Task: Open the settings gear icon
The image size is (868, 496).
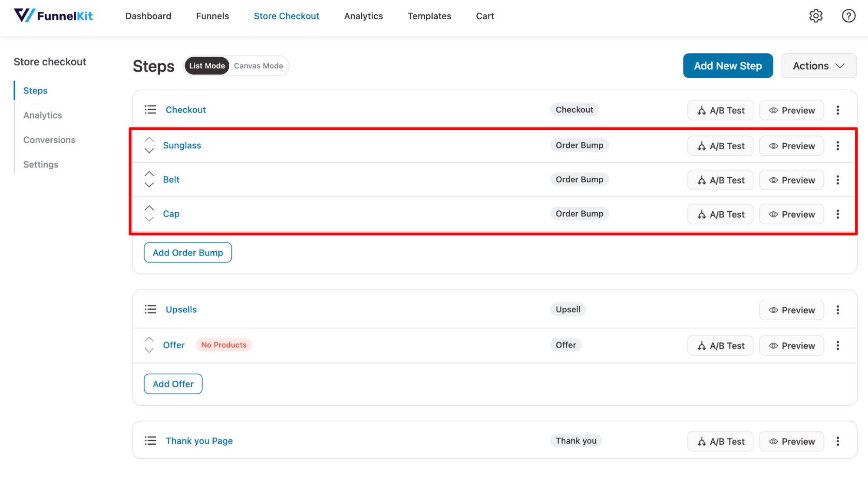Action: (815, 16)
